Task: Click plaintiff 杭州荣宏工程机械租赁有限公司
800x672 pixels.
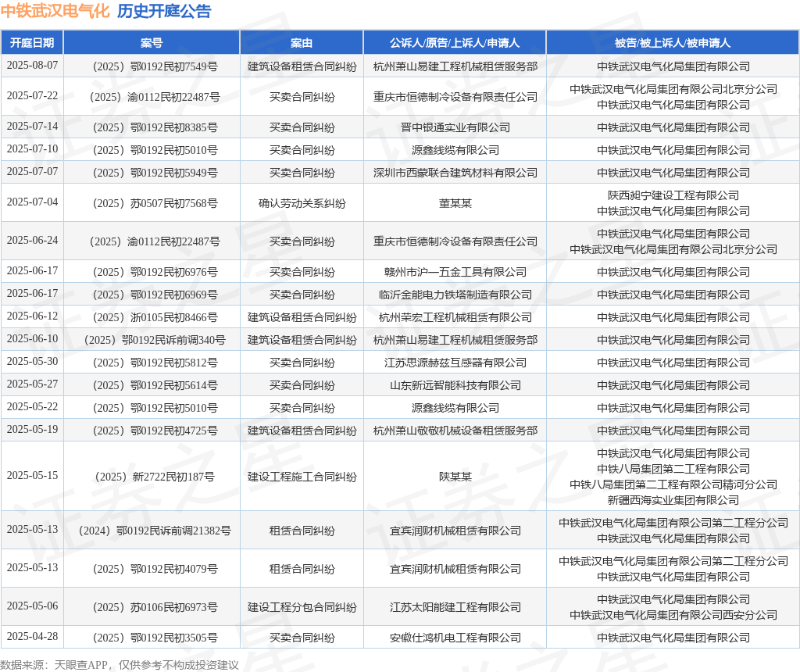Action: [455, 317]
